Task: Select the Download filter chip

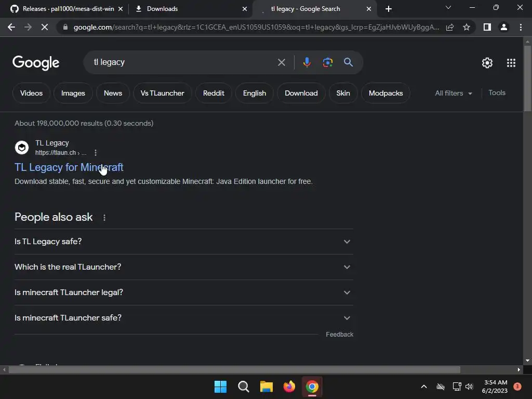Action: tap(301, 93)
